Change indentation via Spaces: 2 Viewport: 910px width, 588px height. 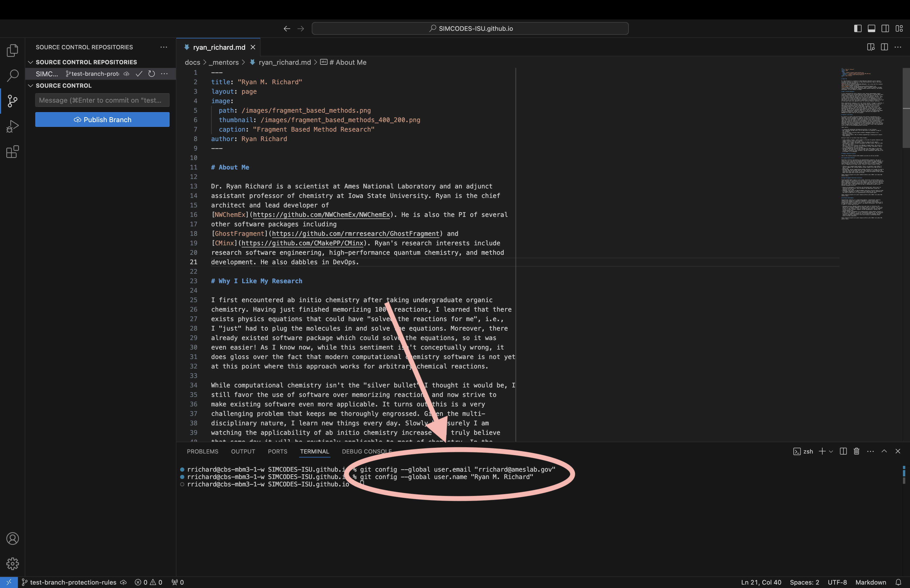804,582
